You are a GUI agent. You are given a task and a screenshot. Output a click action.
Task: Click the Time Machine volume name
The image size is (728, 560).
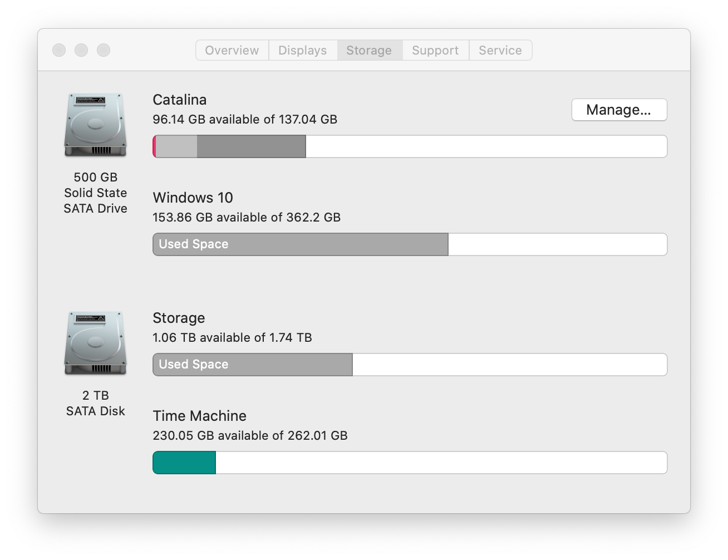200,416
